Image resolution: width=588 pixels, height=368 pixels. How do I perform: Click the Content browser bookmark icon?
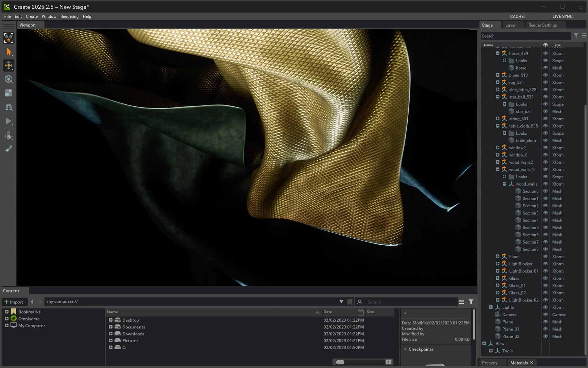coord(350,302)
